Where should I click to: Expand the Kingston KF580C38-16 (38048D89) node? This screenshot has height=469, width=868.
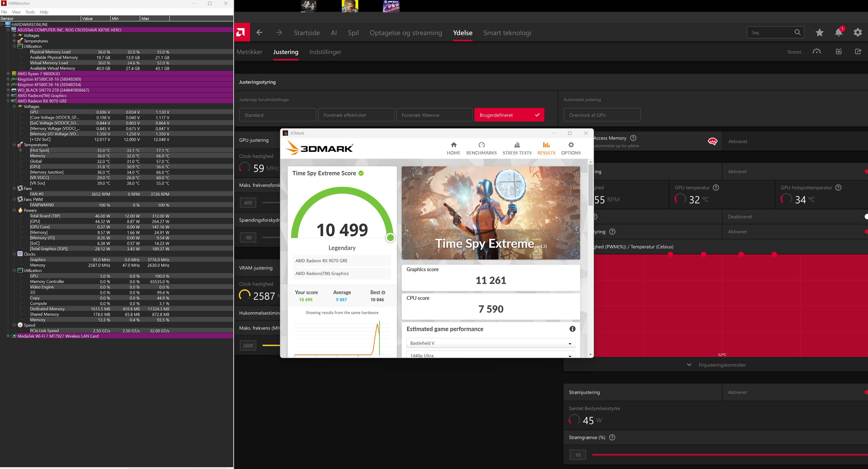tap(8, 79)
